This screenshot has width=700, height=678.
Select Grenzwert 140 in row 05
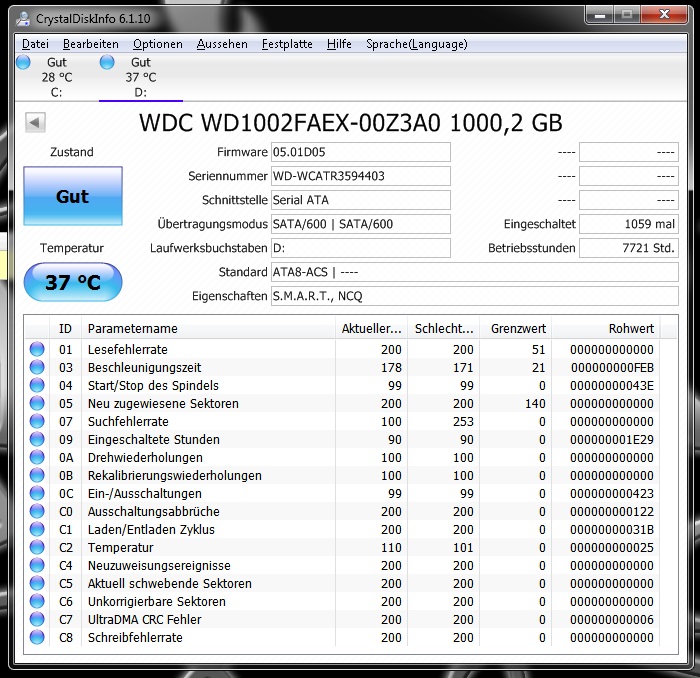tap(535, 403)
